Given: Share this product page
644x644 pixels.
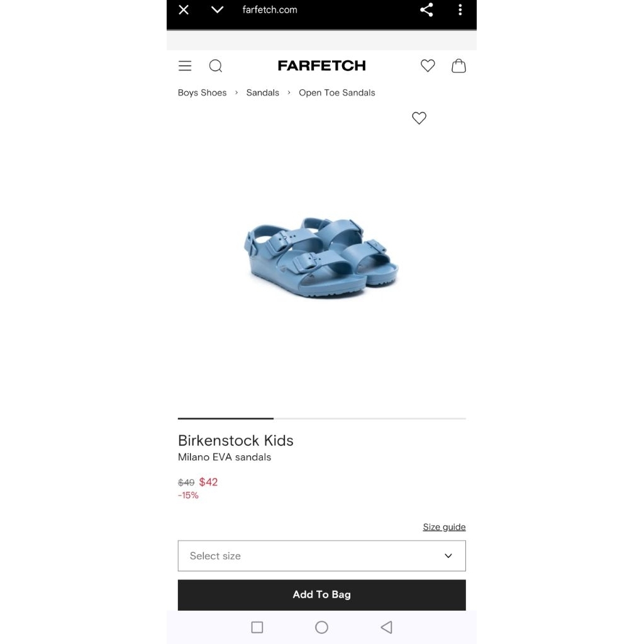Looking at the screenshot, I should point(426,9).
